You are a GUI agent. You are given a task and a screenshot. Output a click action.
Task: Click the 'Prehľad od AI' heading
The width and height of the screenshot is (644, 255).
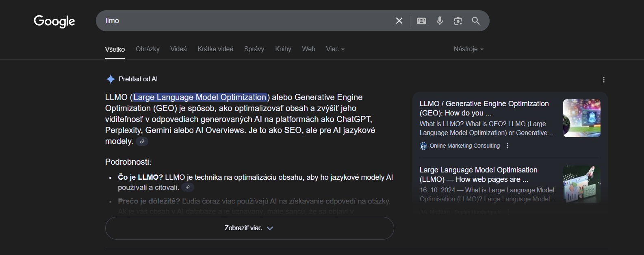pos(138,79)
